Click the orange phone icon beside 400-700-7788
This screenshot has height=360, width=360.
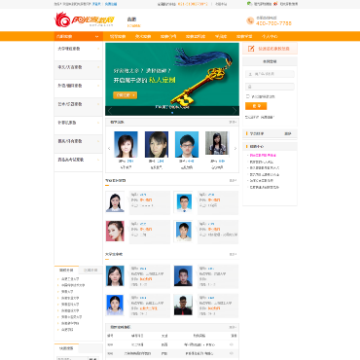[x=250, y=21]
